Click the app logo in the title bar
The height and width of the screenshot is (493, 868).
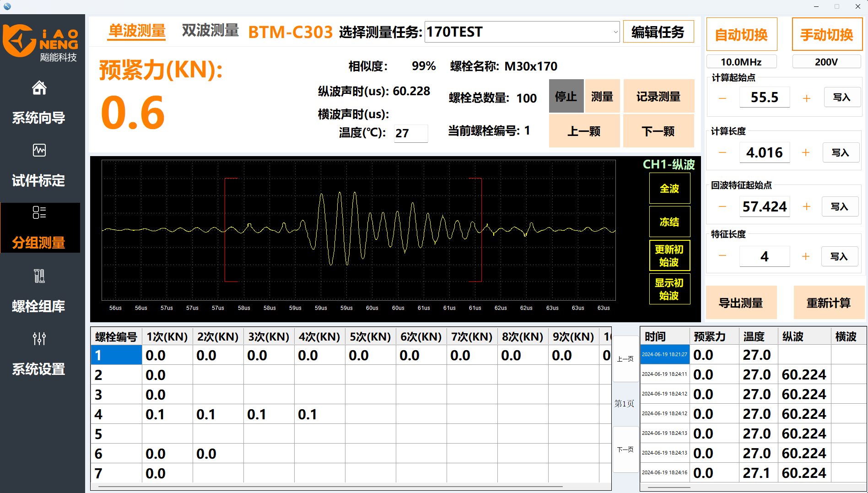7,6
